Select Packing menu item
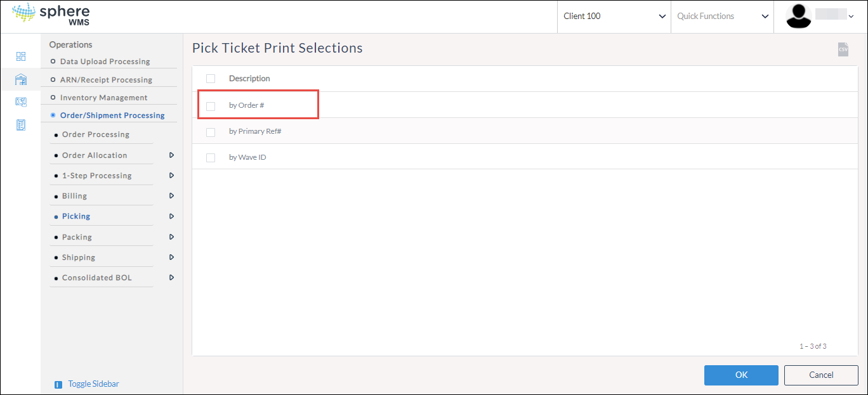868x395 pixels. [x=77, y=237]
